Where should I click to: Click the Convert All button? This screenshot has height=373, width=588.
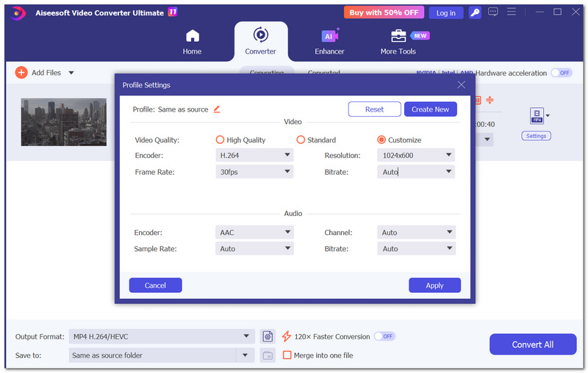532,344
